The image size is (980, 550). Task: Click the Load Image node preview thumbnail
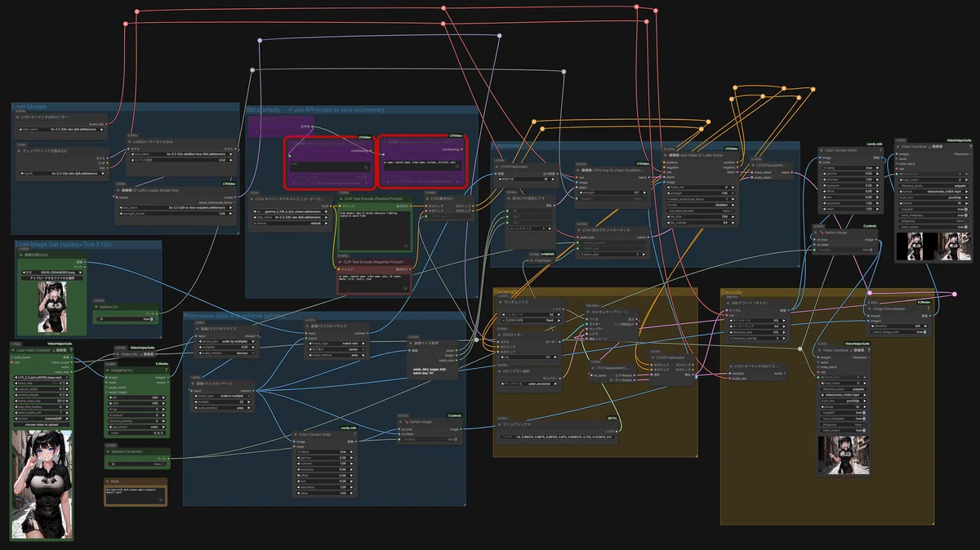54,306
